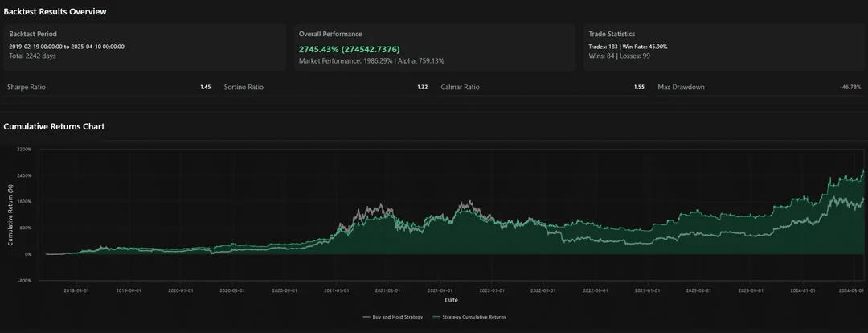Click the Cumulative Returns Chart heading
The height and width of the screenshot is (333, 868).
(x=54, y=127)
